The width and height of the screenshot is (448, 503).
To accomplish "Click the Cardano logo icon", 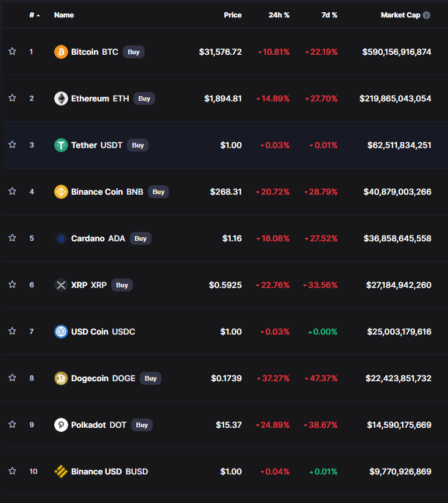I will (x=61, y=238).
